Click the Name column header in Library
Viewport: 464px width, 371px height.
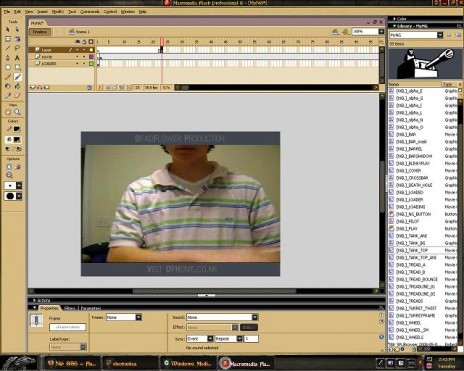415,84
